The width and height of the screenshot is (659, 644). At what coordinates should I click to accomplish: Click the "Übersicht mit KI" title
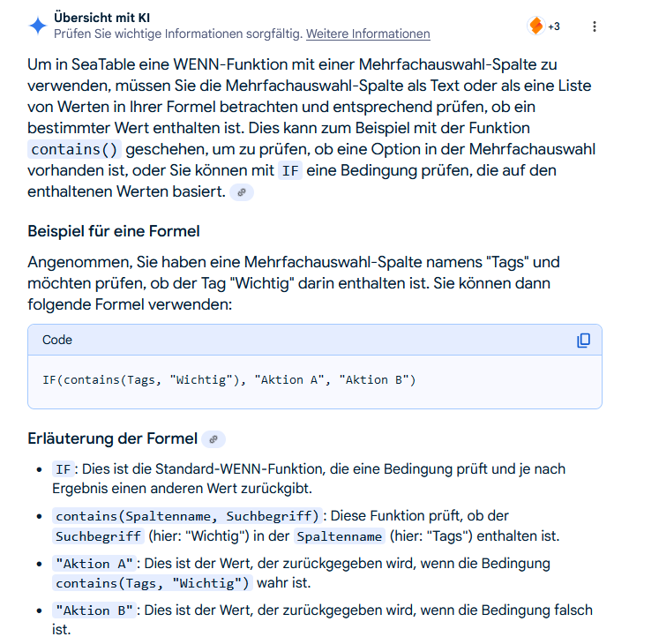click(102, 18)
